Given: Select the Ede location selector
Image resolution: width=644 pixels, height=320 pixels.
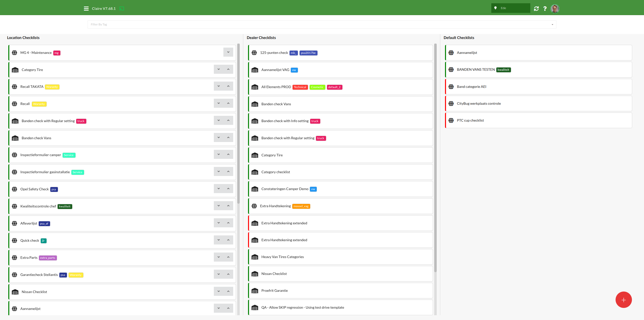Looking at the screenshot, I should 510,8.
